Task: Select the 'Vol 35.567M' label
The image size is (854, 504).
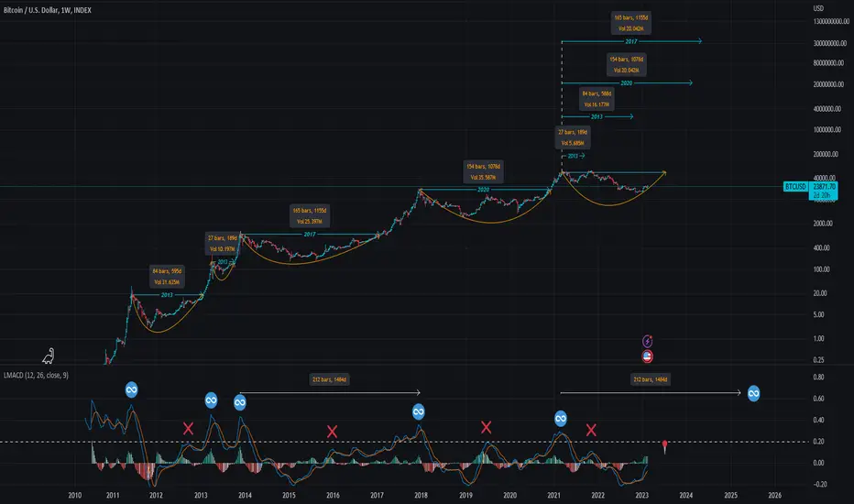Action: [483, 177]
